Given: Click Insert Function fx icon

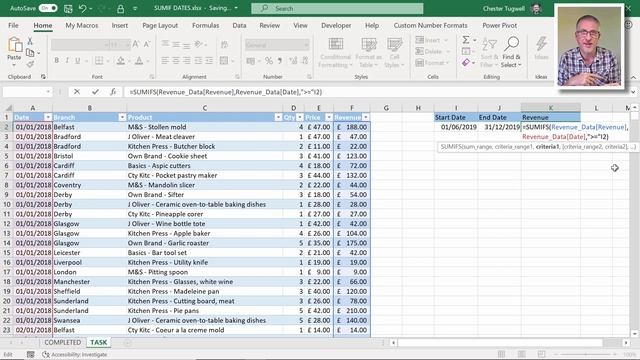Looking at the screenshot, I should click(x=113, y=92).
